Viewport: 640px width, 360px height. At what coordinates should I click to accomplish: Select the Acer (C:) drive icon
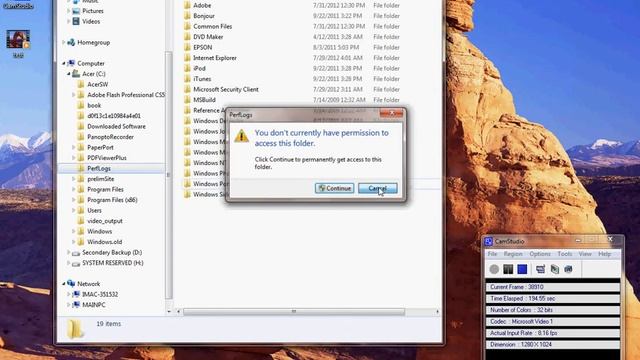pos(76,74)
